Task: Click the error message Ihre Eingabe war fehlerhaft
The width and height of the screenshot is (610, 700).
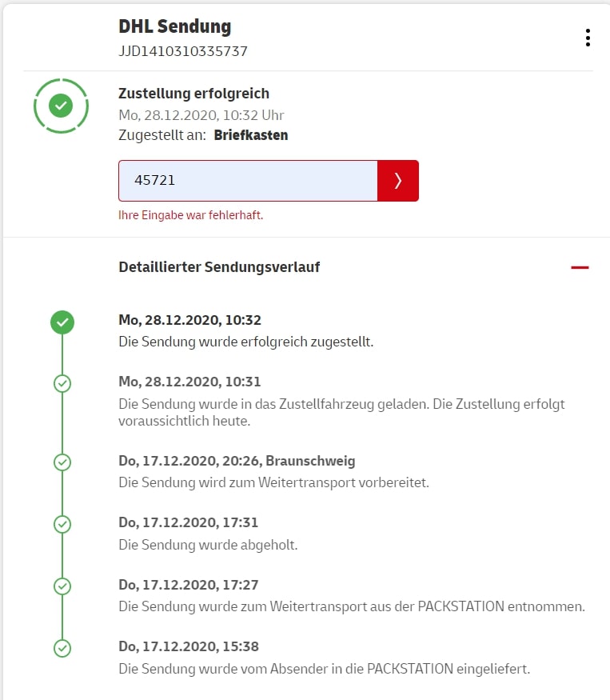Action: pyautogui.click(x=190, y=215)
